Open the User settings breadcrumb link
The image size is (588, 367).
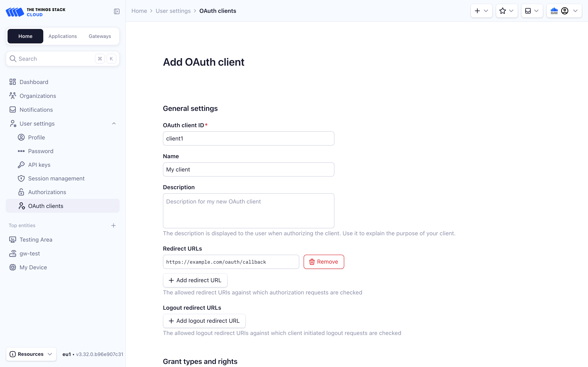[173, 11]
